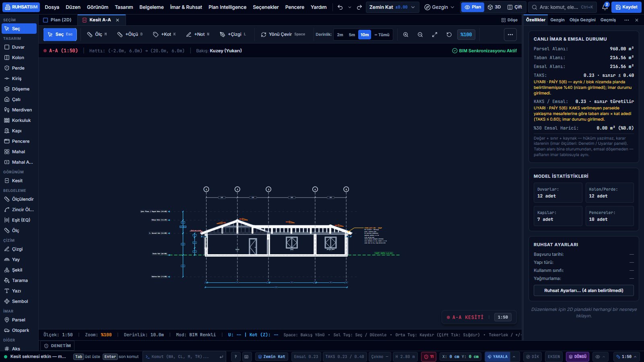Select the Otopark tool
The image size is (644, 362).
19,330
